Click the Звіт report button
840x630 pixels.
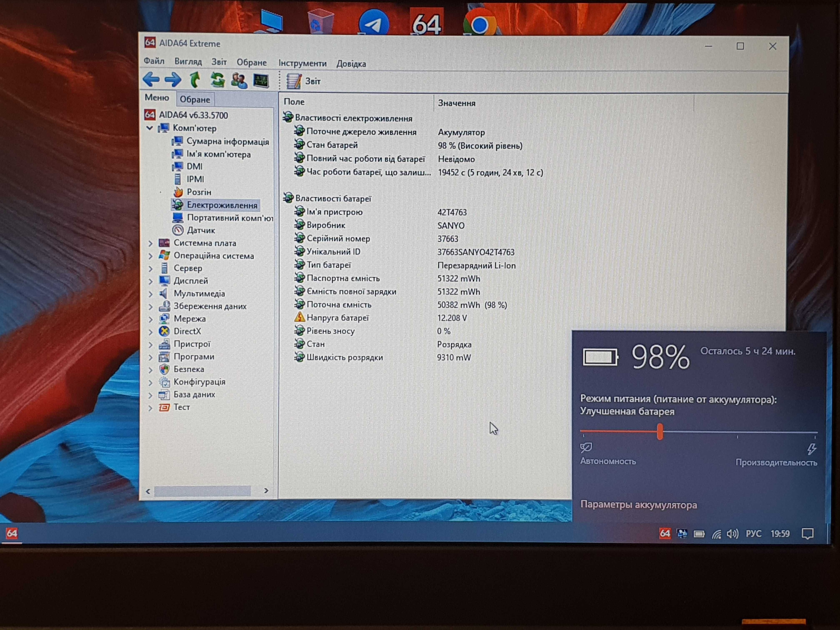(303, 81)
